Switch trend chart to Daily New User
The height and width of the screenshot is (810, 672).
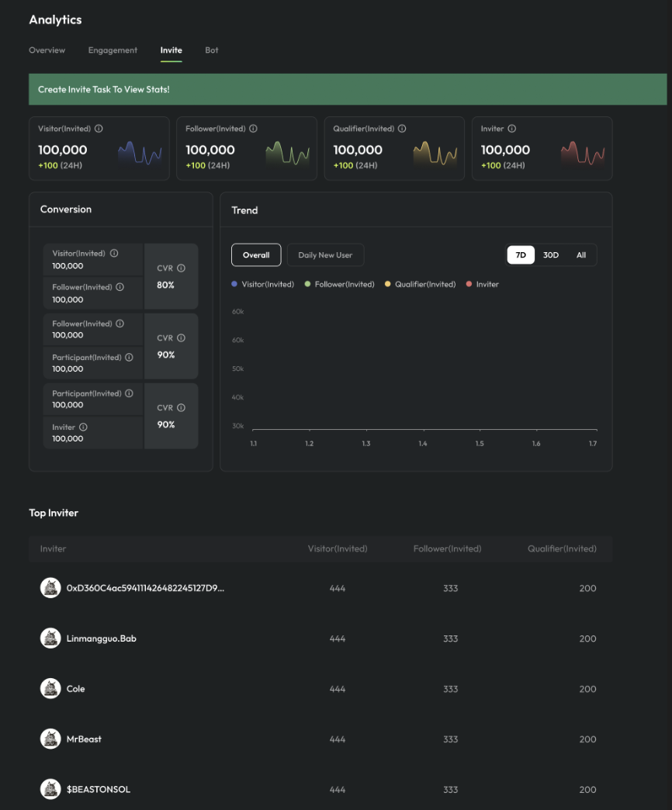tap(325, 255)
